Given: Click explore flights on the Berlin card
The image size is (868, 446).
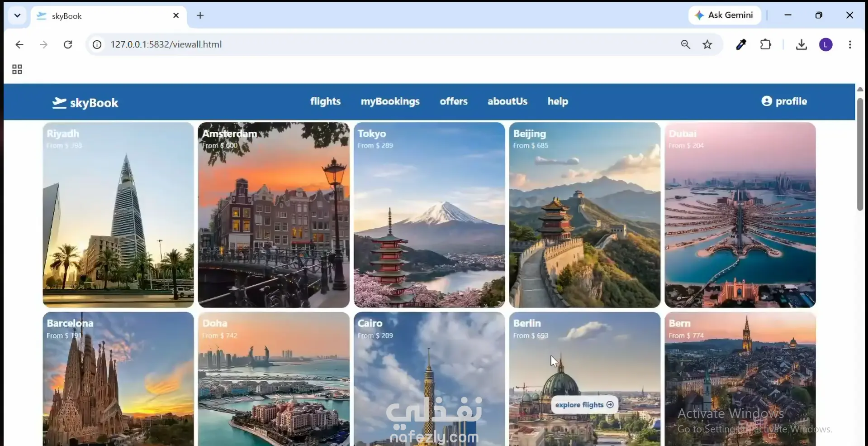Looking at the screenshot, I should click(x=584, y=405).
